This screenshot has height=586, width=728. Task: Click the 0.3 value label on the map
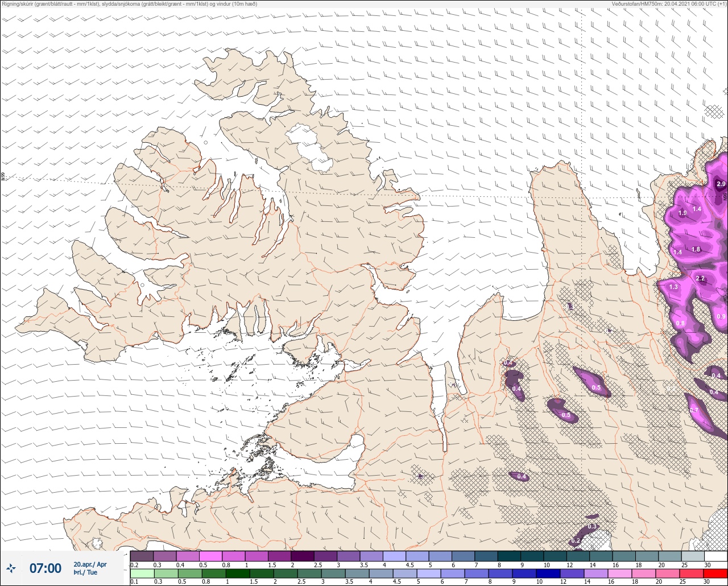(592, 527)
